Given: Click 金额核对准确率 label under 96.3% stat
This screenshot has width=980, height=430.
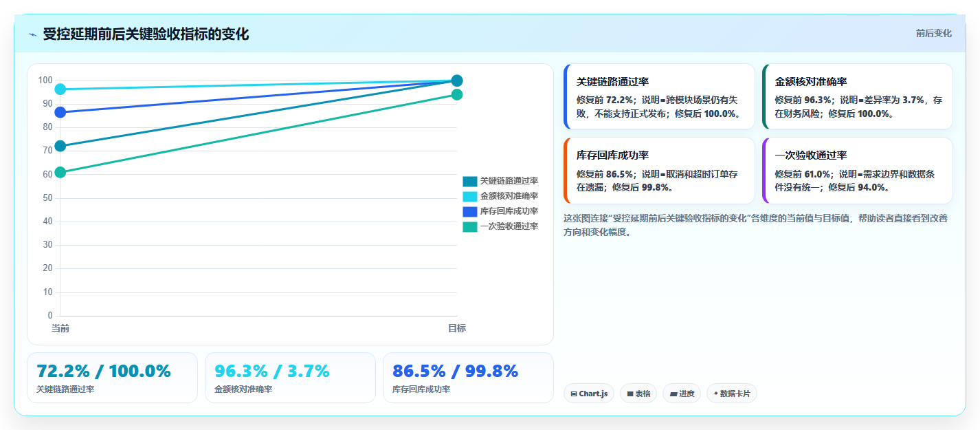Looking at the screenshot, I should click(243, 389).
